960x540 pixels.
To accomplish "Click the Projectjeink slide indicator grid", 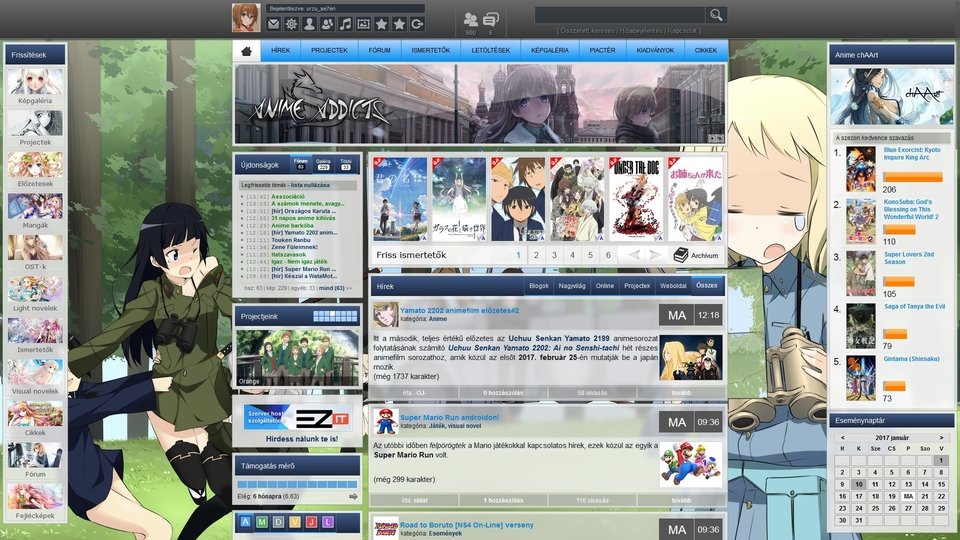I will (335, 317).
